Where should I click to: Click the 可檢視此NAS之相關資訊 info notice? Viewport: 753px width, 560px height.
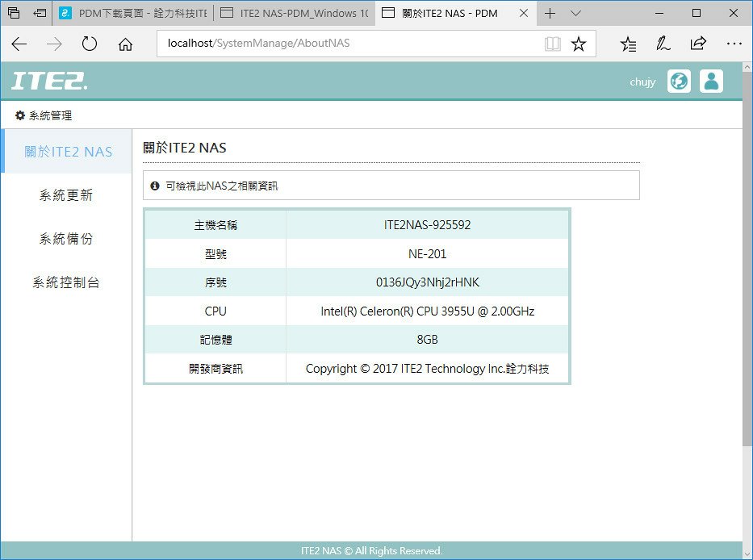coord(391,186)
